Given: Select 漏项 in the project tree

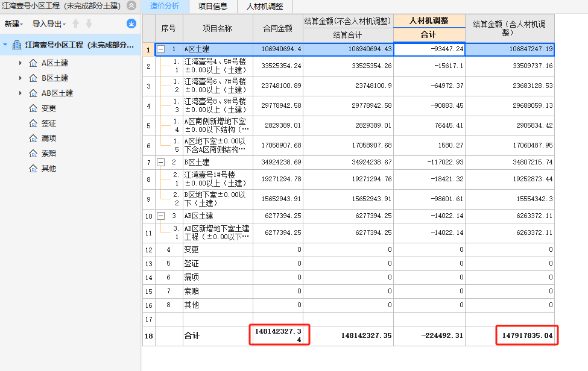Looking at the screenshot, I should pos(49,138).
